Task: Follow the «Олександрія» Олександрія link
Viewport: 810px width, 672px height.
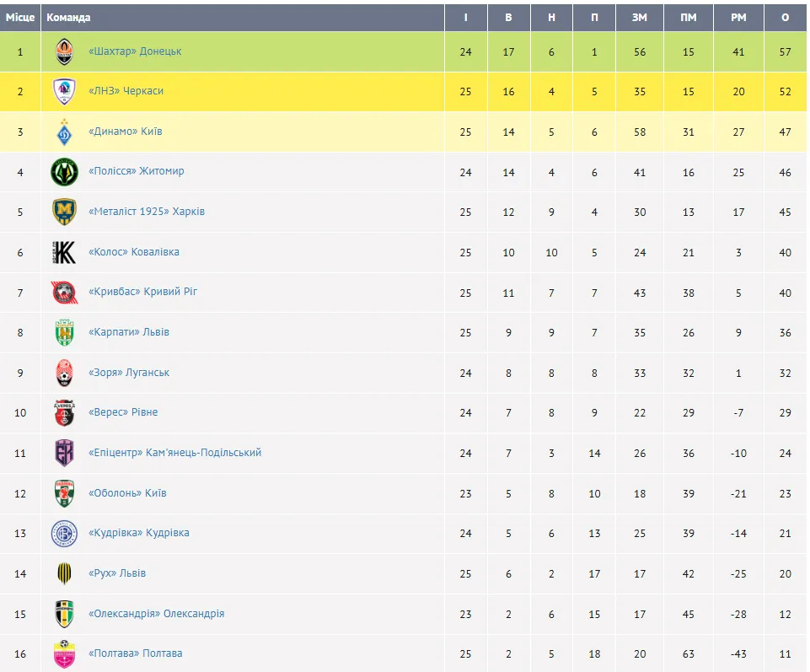Action: [x=156, y=614]
